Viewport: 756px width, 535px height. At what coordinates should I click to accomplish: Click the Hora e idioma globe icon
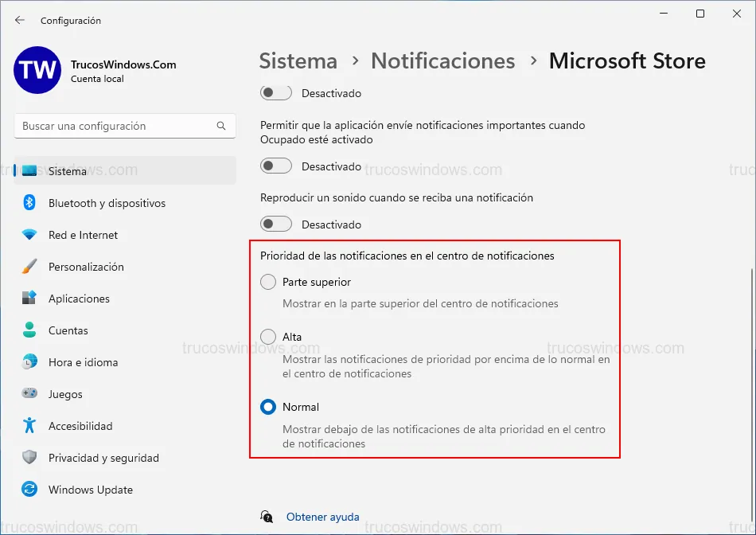point(29,362)
